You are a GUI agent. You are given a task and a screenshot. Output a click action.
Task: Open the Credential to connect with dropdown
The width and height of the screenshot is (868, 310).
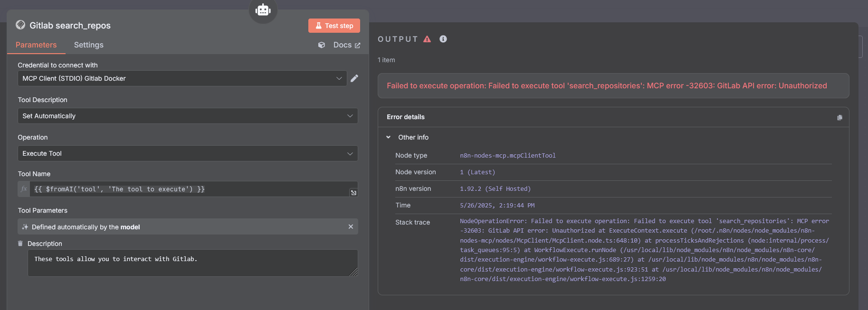click(x=182, y=78)
